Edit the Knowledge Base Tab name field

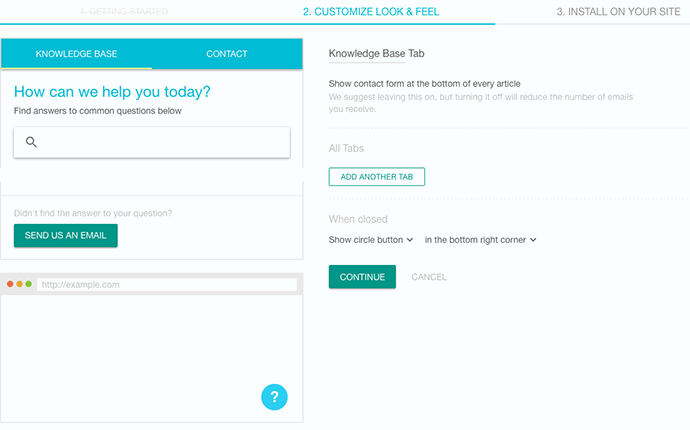378,54
